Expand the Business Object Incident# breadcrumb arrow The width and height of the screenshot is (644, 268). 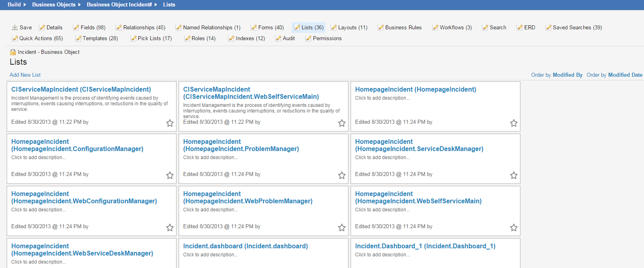[x=155, y=4]
